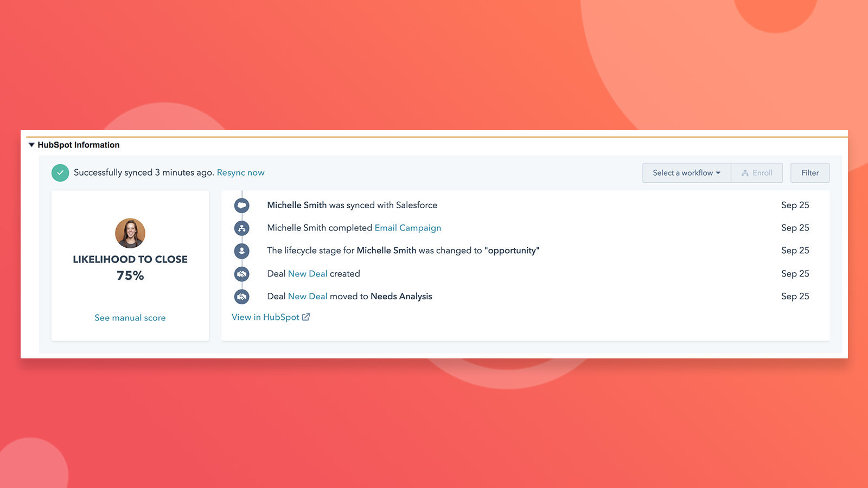
Task: Click the green sync success checkmark icon
Action: (x=60, y=173)
